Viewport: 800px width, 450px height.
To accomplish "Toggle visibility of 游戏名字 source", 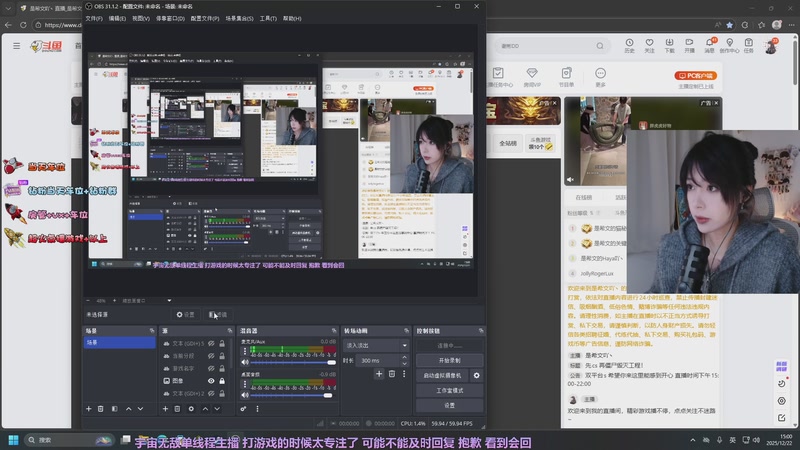I will pyautogui.click(x=211, y=368).
